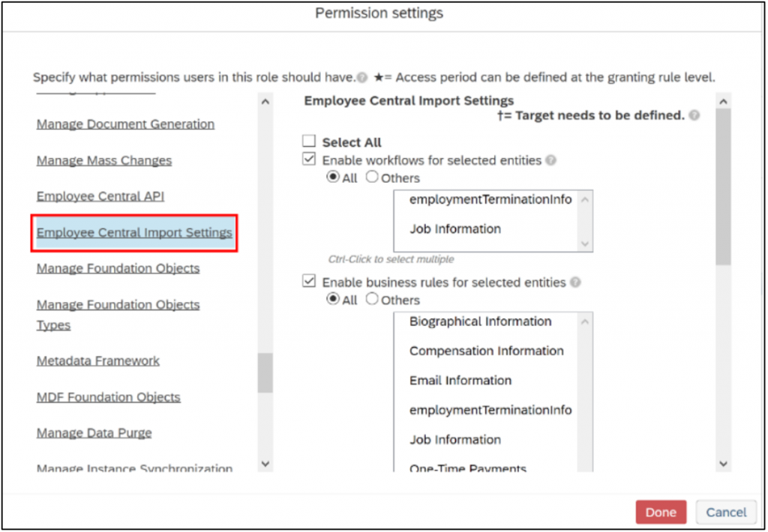Open Employee Central Import Settings link

[x=134, y=232]
